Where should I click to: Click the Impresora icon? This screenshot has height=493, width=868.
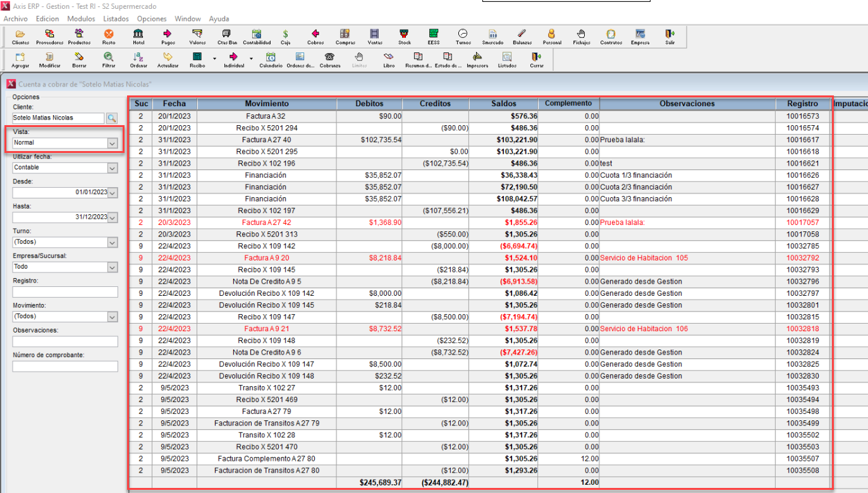tap(477, 60)
